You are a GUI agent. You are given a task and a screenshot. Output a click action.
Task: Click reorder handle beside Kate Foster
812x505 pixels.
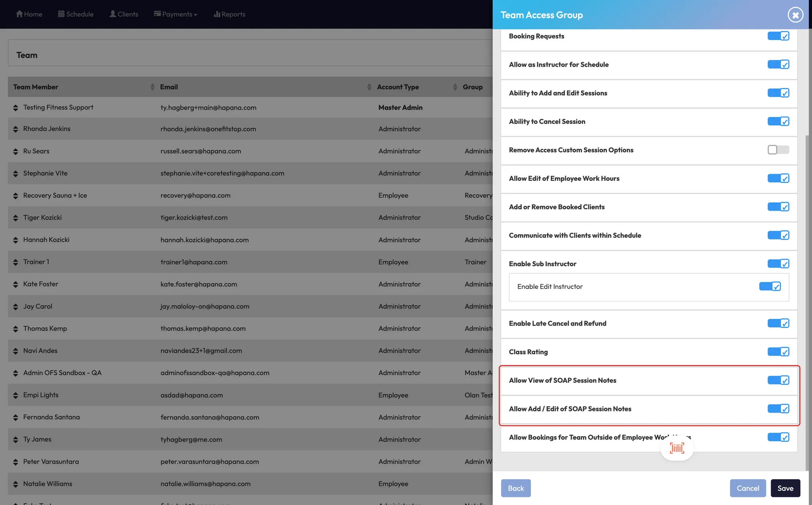[15, 284]
